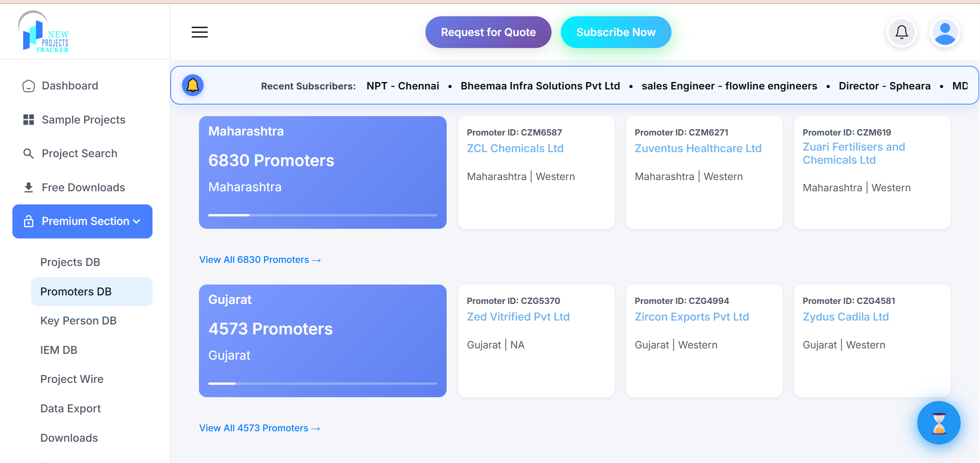Image resolution: width=980 pixels, height=463 pixels.
Task: Click the Maharashtra 6830 Promoters card
Action: 323,172
